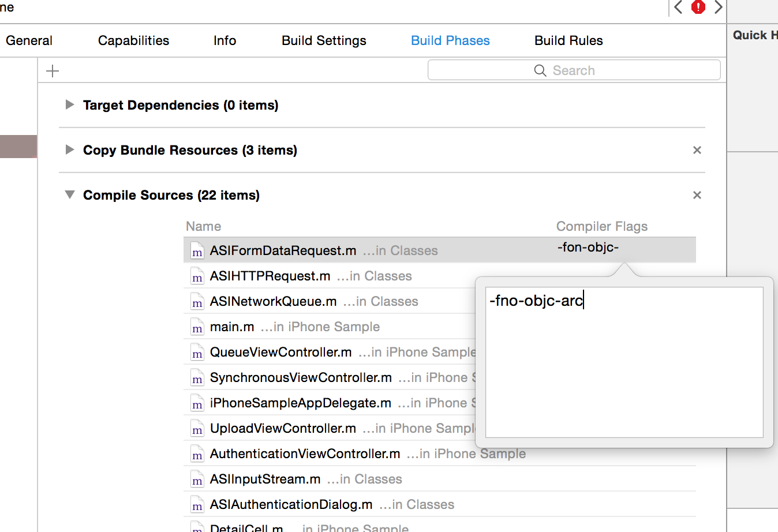
Task: Open the Build Rules tab
Action: [568, 40]
